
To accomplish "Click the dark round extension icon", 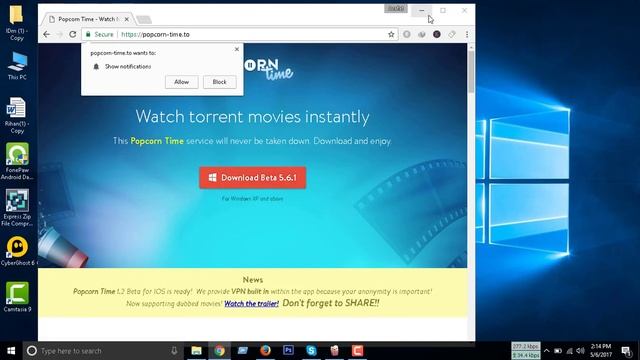I will [x=437, y=34].
